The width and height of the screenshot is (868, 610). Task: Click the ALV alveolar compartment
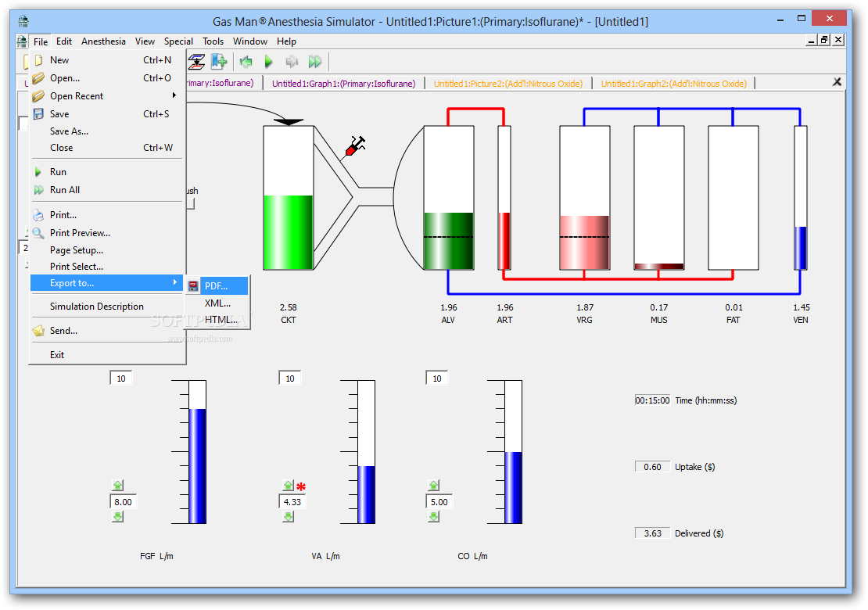coord(449,198)
